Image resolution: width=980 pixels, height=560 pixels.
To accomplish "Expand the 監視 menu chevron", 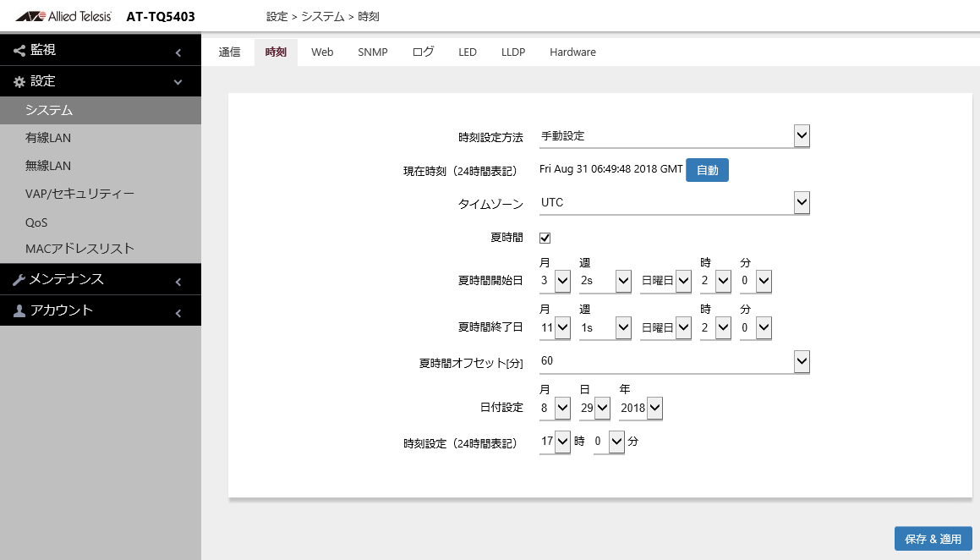I will coord(178,53).
